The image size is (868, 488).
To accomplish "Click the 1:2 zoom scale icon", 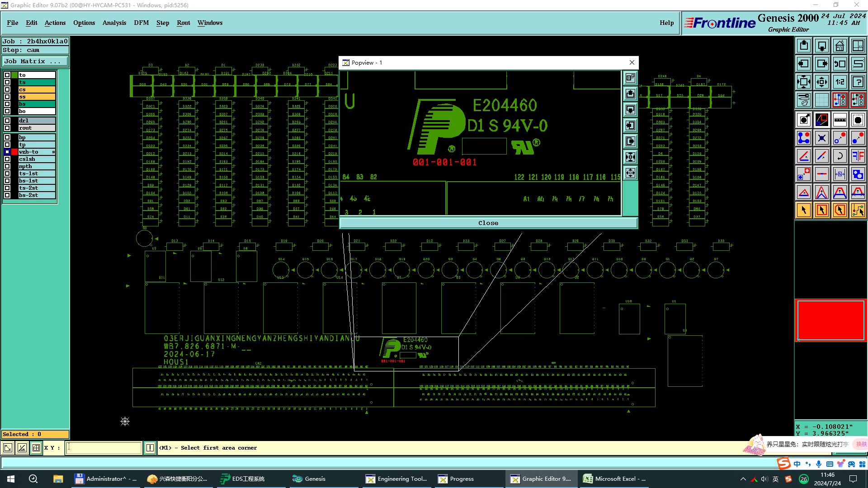I will point(840,82).
